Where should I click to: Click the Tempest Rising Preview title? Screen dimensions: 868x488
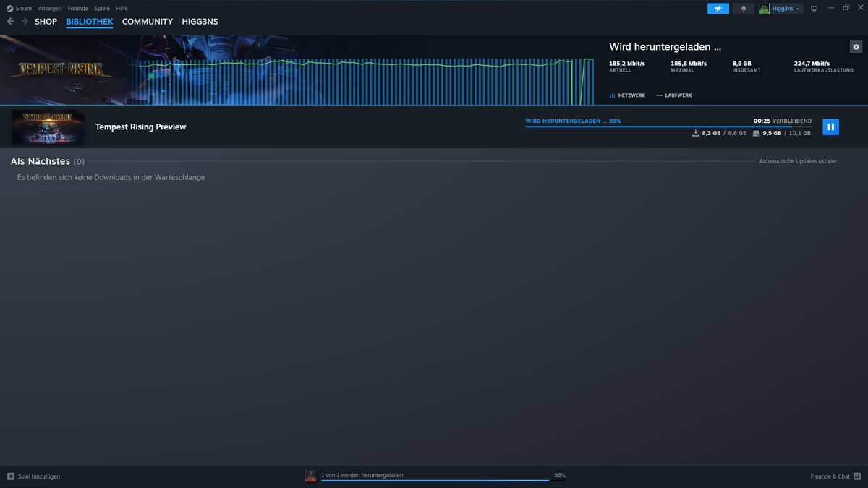tap(140, 127)
